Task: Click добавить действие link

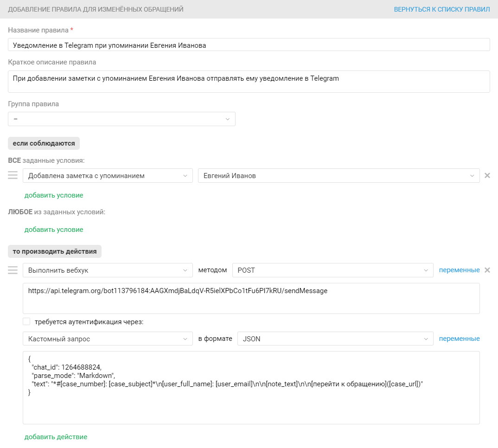Action: coord(56,437)
